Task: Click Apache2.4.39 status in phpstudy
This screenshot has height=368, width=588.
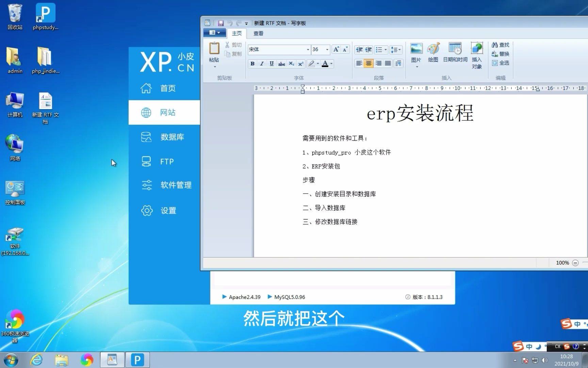Action: 241,297
